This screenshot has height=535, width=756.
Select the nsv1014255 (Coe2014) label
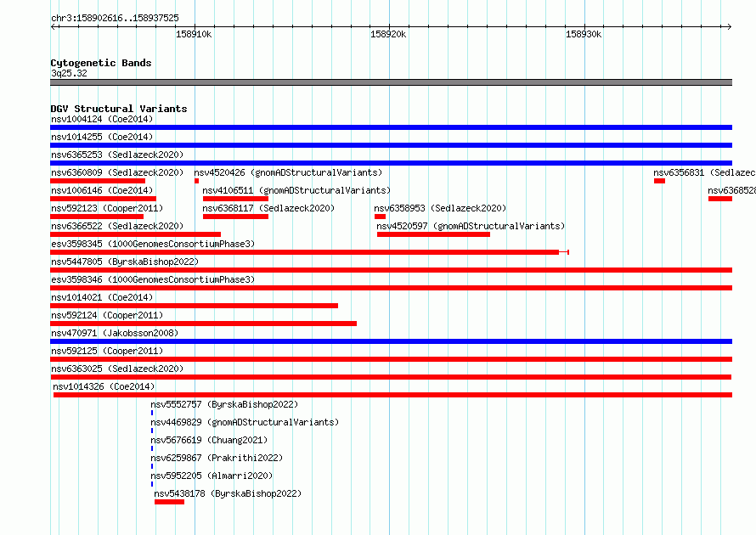tap(102, 137)
